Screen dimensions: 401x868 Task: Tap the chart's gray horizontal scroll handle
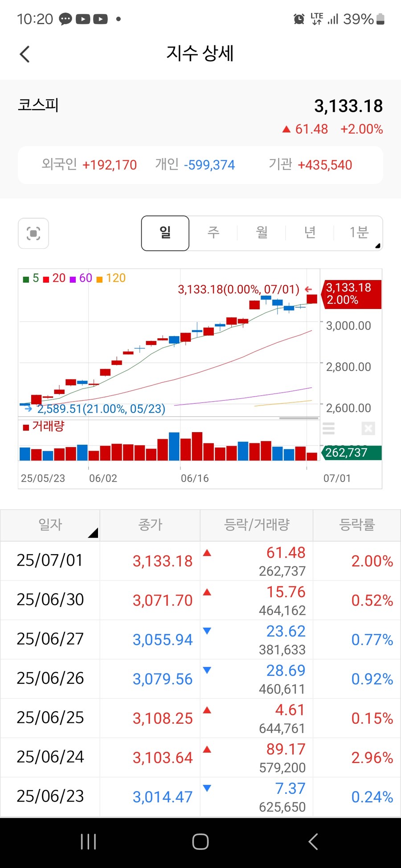pos(299,418)
